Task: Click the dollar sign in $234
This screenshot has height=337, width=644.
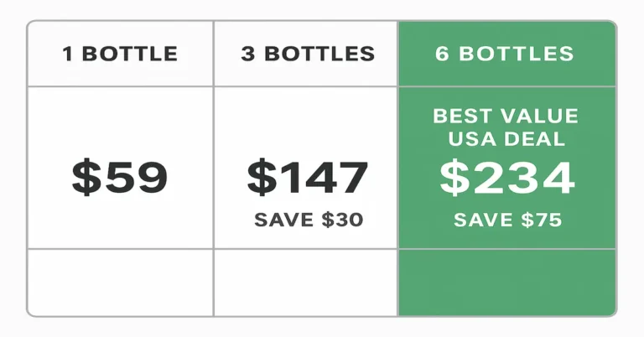Action: [455, 178]
